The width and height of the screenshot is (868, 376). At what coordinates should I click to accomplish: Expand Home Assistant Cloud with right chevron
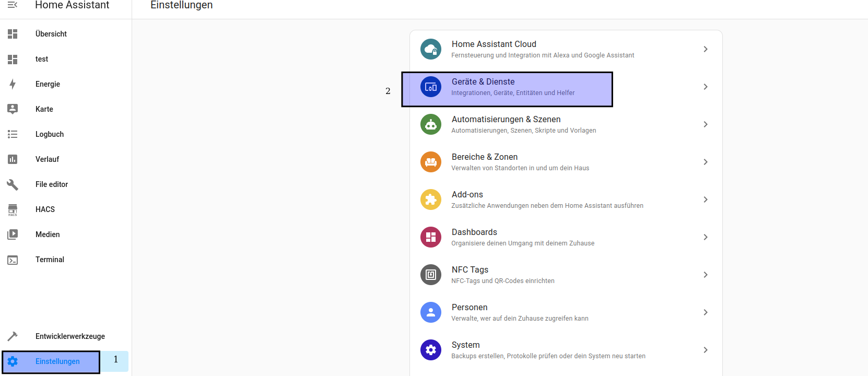coord(705,49)
